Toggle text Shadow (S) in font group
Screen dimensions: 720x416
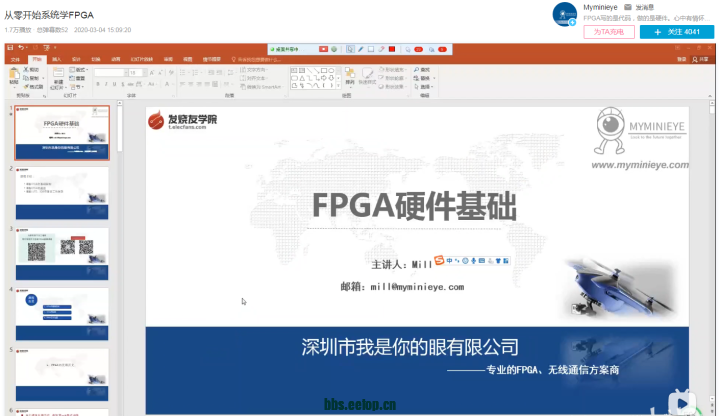(123, 84)
